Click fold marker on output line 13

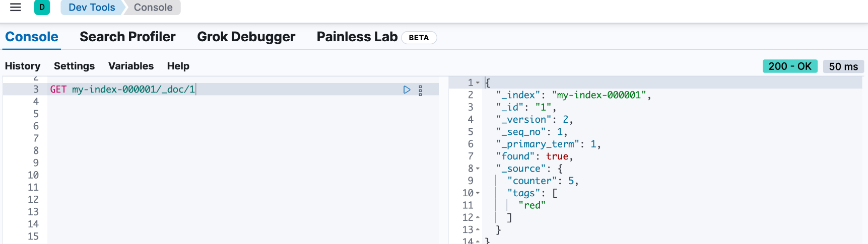coord(478,230)
